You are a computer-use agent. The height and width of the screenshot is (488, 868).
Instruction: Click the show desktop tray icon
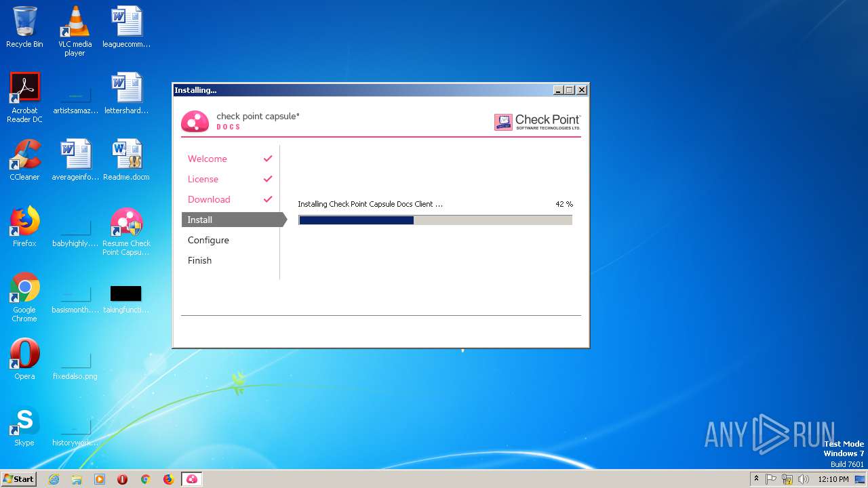click(x=860, y=479)
